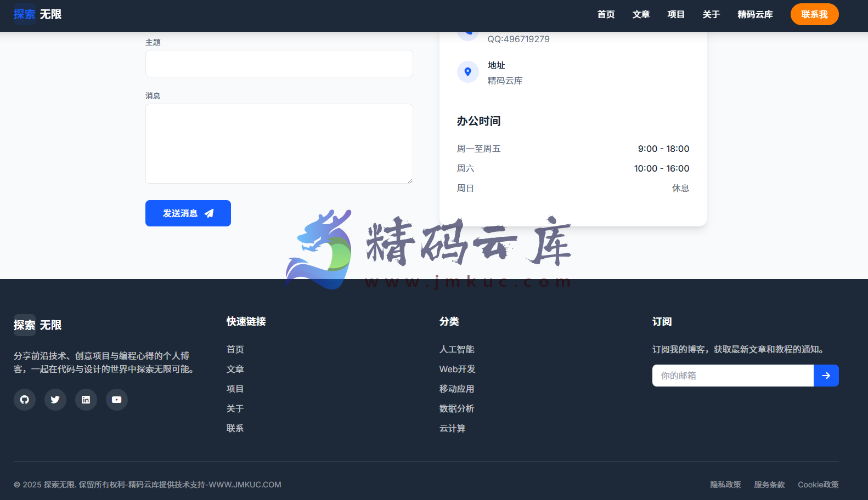Open 联系 under footer quick links
This screenshot has width=868, height=500.
click(x=235, y=428)
